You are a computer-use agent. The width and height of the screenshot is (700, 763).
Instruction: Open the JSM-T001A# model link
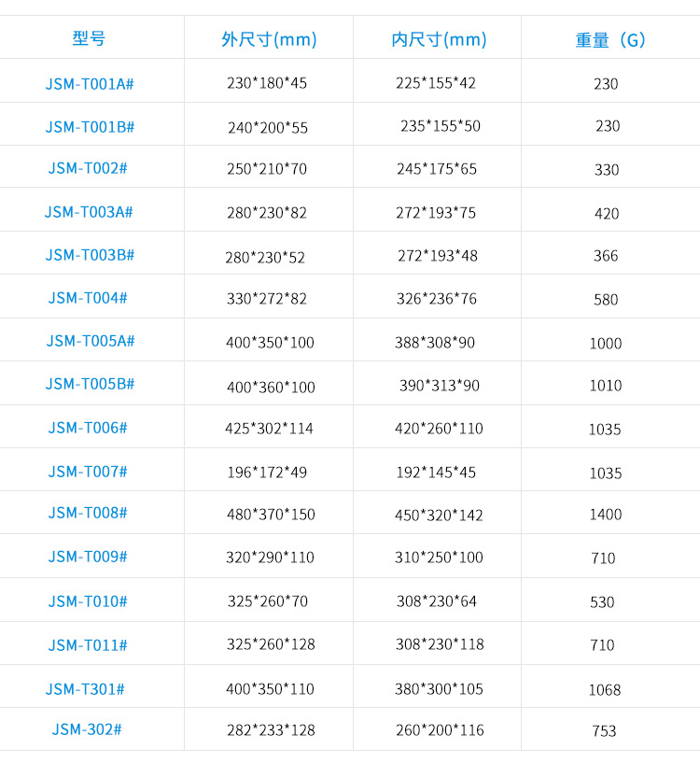(90, 83)
